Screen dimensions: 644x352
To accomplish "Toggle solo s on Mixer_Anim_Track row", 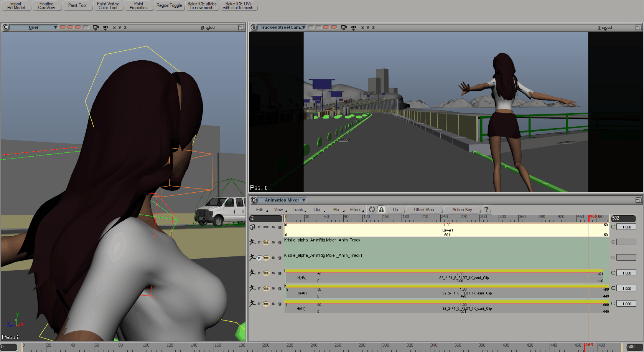I will pyautogui.click(x=273, y=242).
